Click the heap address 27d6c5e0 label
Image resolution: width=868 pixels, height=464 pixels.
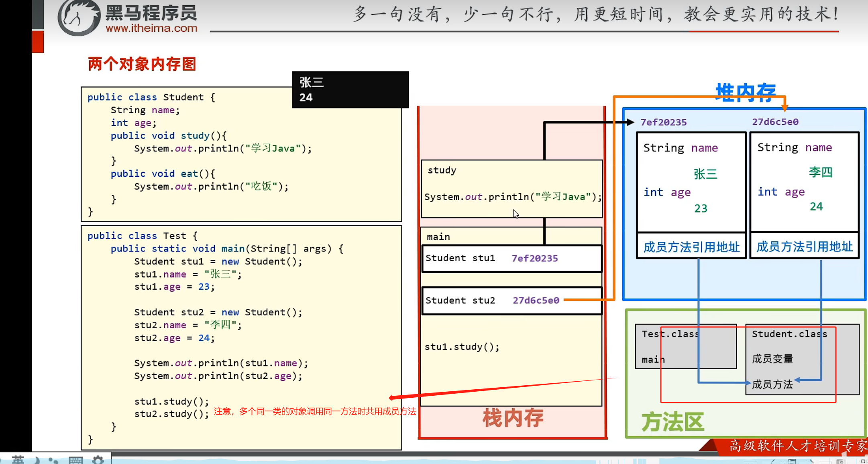775,122
